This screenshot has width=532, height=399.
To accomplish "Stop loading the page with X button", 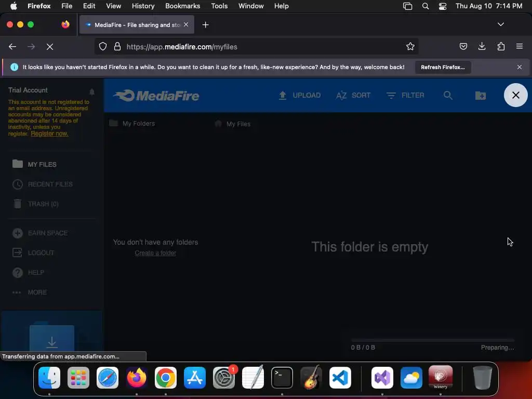I will 50,46.
